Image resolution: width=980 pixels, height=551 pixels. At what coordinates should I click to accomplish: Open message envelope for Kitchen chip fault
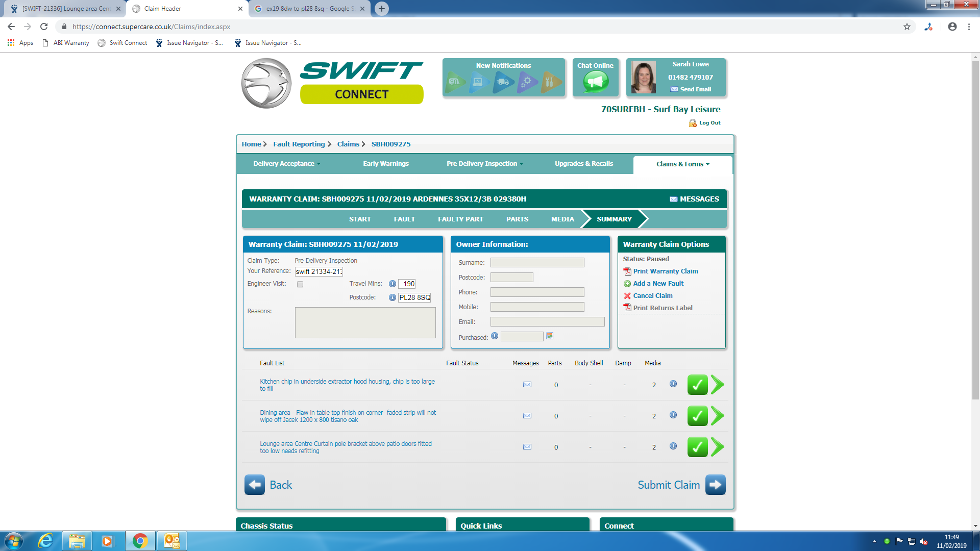pos(527,385)
